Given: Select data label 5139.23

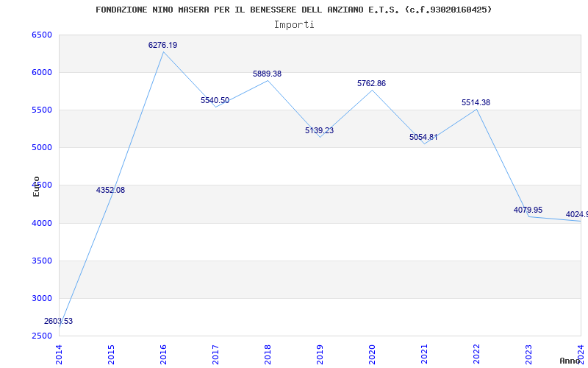Looking at the screenshot, I should [319, 130].
